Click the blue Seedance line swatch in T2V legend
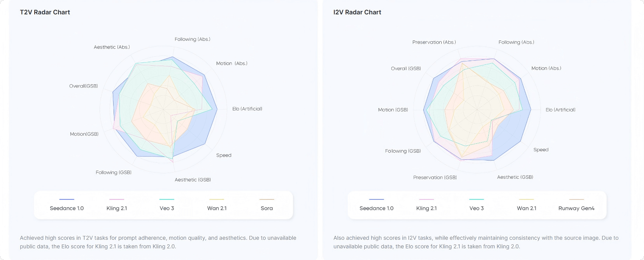This screenshot has width=644, height=260. [x=67, y=199]
